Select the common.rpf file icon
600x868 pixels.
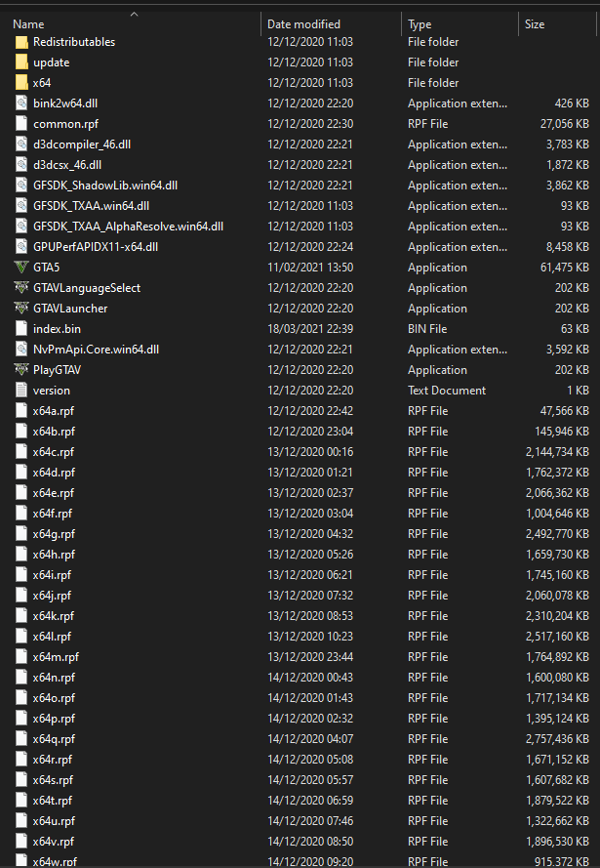21,124
